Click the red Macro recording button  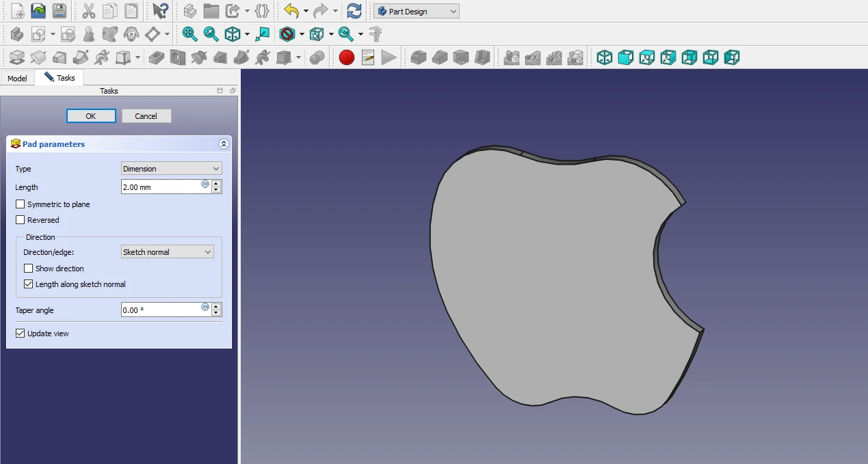pos(347,57)
